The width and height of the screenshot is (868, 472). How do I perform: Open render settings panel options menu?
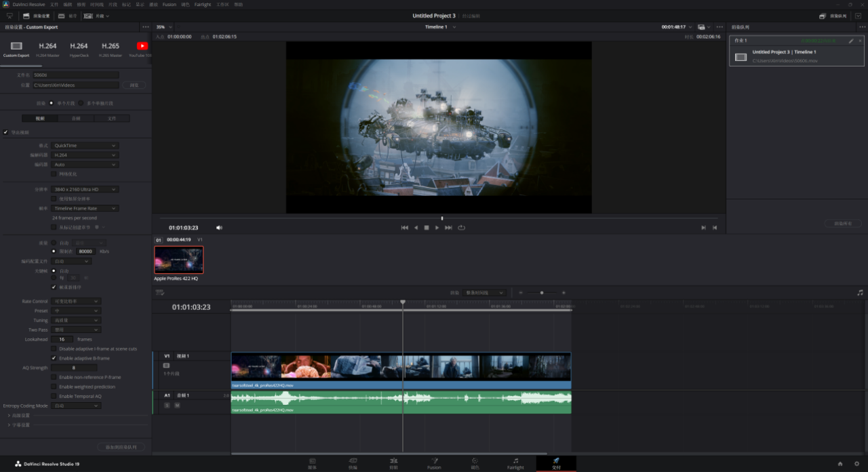(145, 27)
